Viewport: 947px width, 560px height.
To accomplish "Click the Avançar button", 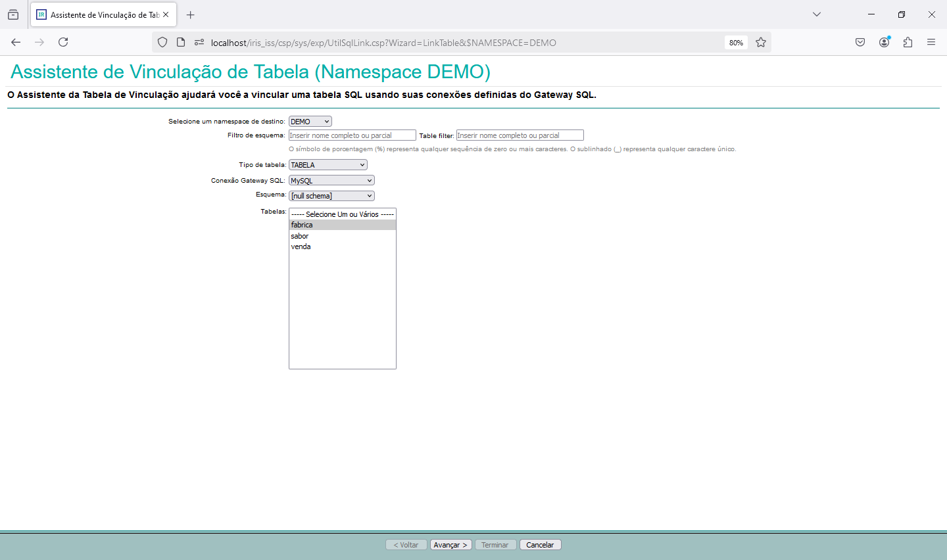I will [450, 545].
